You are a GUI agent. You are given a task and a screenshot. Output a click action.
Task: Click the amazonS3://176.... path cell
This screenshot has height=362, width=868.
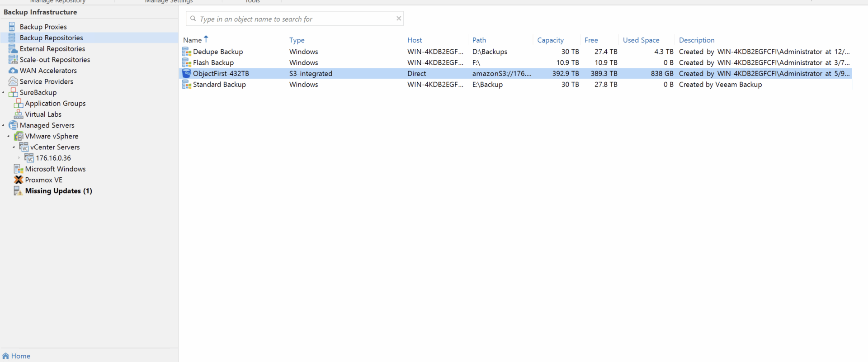click(502, 73)
